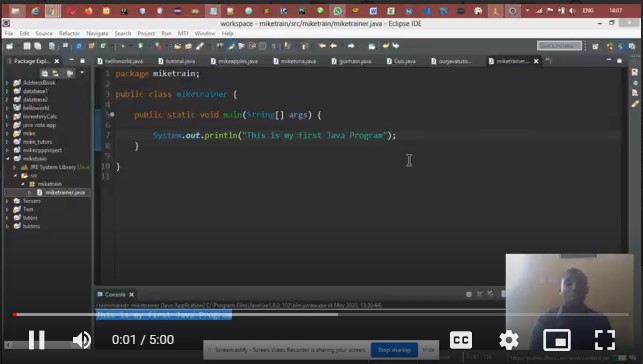This screenshot has width=643, height=364.
Task: Open video settings gear icon
Action: click(509, 340)
